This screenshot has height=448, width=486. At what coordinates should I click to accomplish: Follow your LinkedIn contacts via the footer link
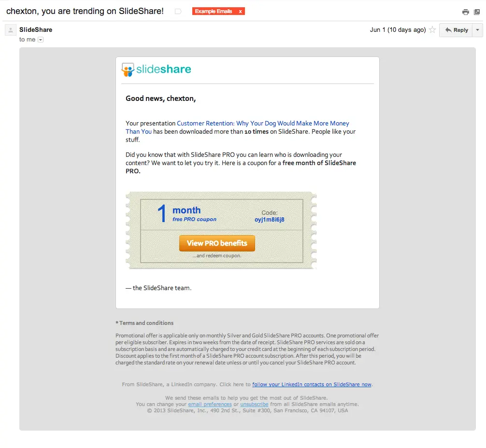[x=312, y=384]
